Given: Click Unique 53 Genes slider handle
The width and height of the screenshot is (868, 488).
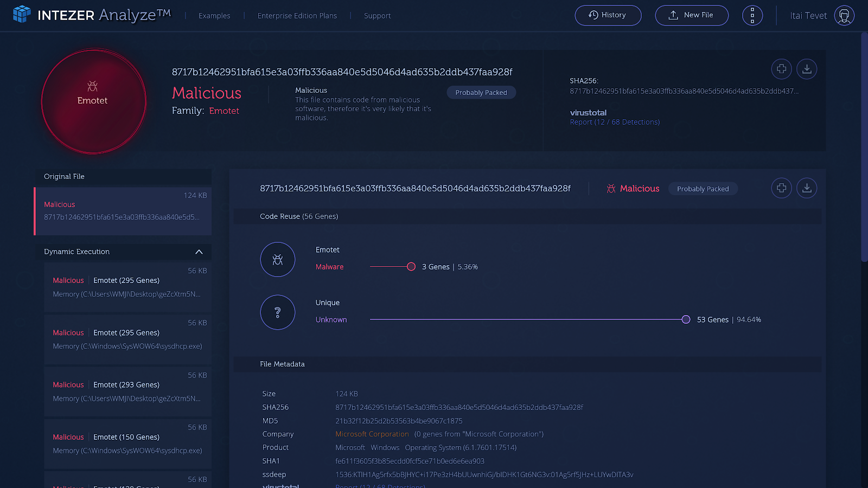Looking at the screenshot, I should (686, 319).
